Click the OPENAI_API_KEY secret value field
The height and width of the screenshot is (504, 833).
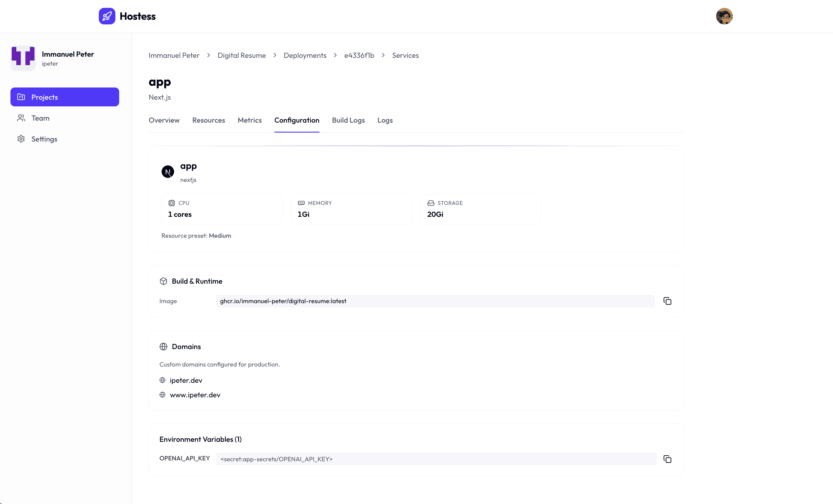[436, 459]
